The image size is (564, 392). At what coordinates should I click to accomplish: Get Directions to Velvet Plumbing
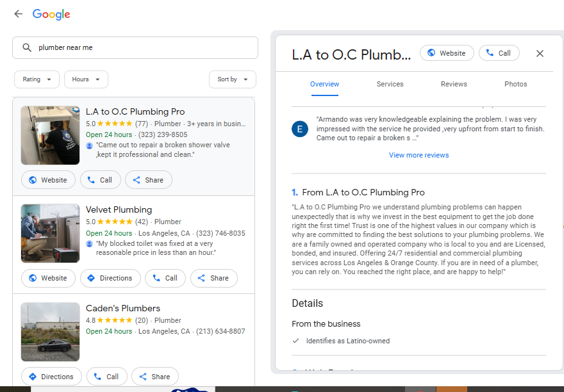(x=110, y=278)
